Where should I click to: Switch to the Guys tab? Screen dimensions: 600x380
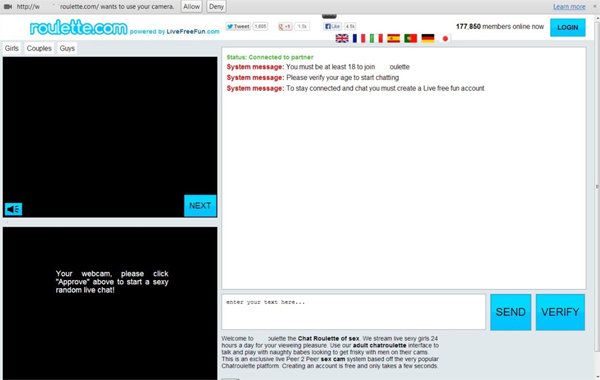pyautogui.click(x=67, y=48)
